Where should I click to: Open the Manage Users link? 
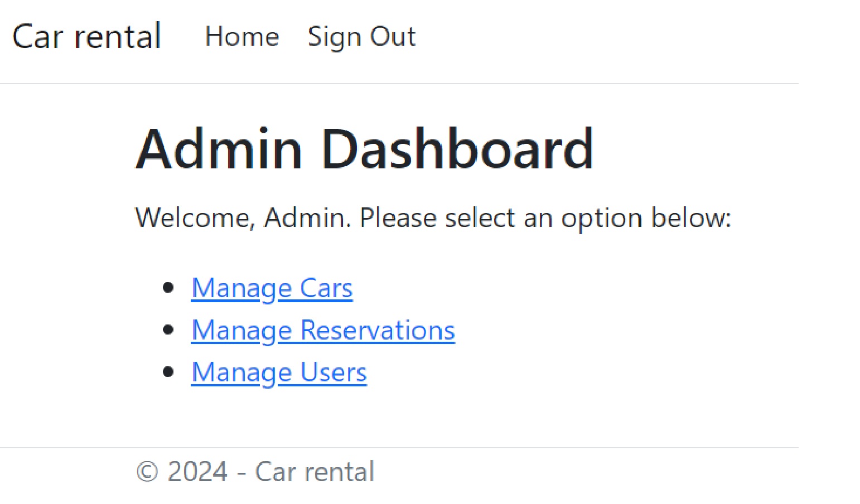tap(279, 372)
